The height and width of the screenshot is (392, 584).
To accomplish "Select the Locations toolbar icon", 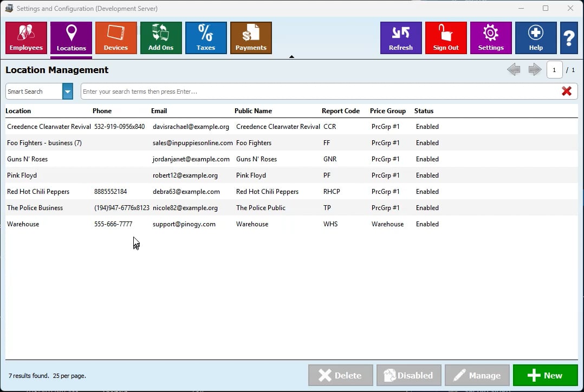I will pyautogui.click(x=71, y=37).
